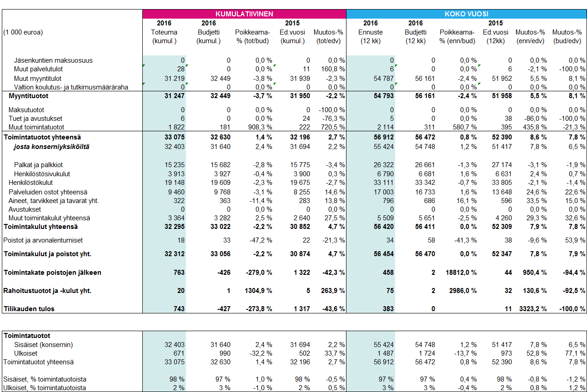The width and height of the screenshot is (587, 392).
Task: Click the 'Poikkeama-% (enn/bud)' column header
Action: [x=457, y=36]
